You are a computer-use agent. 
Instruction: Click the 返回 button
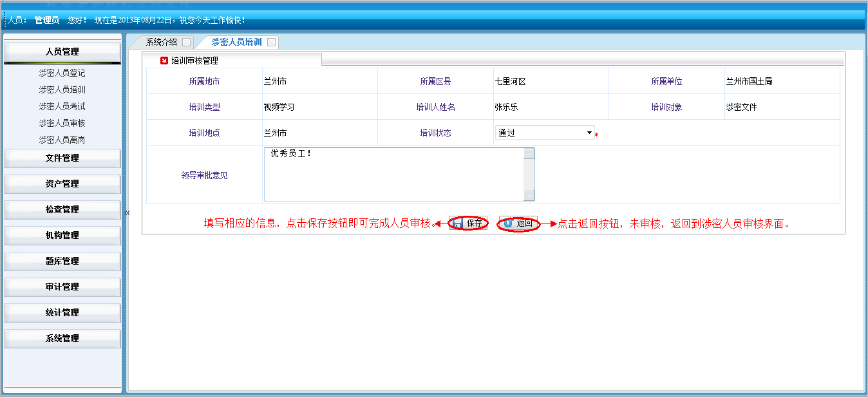click(x=518, y=223)
